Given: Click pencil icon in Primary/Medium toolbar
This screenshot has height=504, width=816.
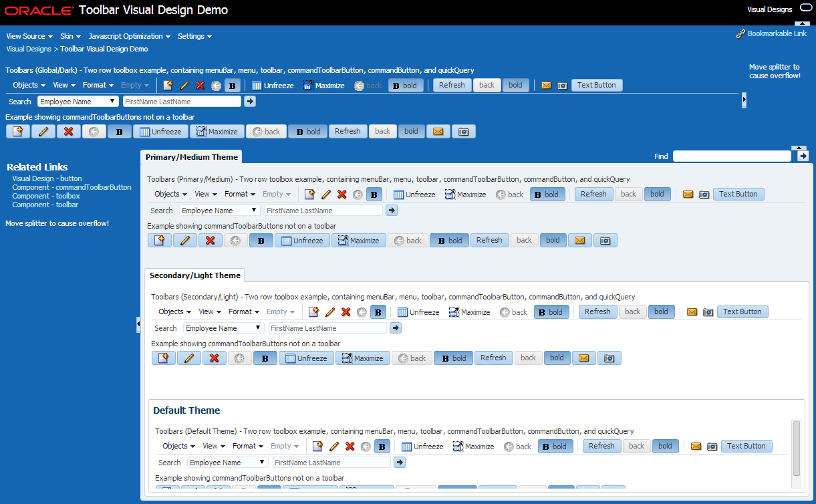Looking at the screenshot, I should [326, 195].
